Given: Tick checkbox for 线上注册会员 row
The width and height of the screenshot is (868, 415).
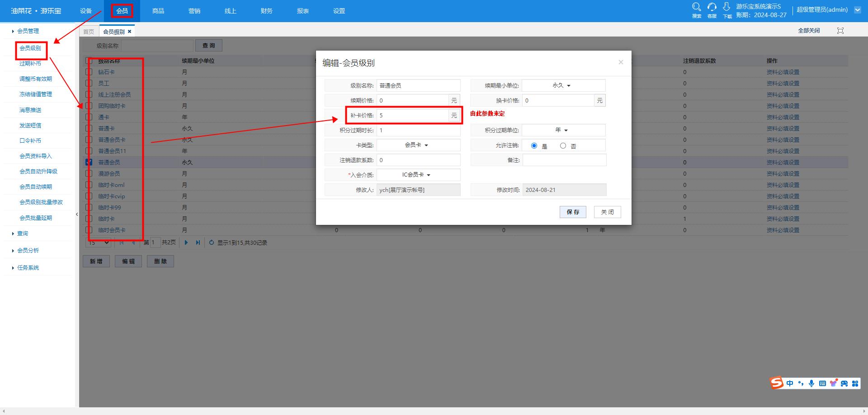Looking at the screenshot, I should click(89, 94).
